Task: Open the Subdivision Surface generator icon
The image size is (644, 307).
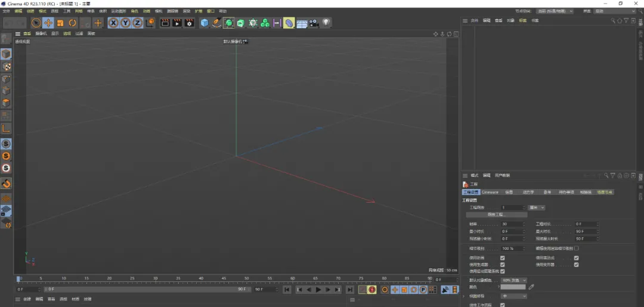Action: [x=229, y=23]
